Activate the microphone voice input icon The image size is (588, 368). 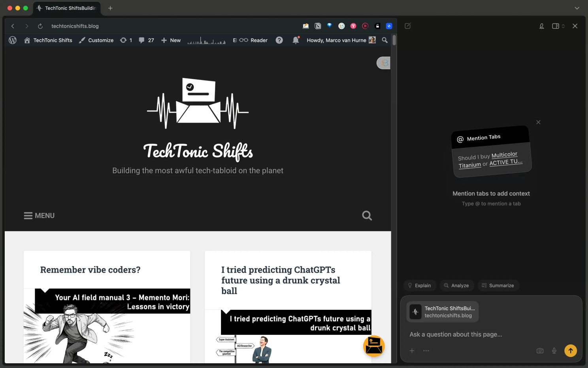[554, 351]
